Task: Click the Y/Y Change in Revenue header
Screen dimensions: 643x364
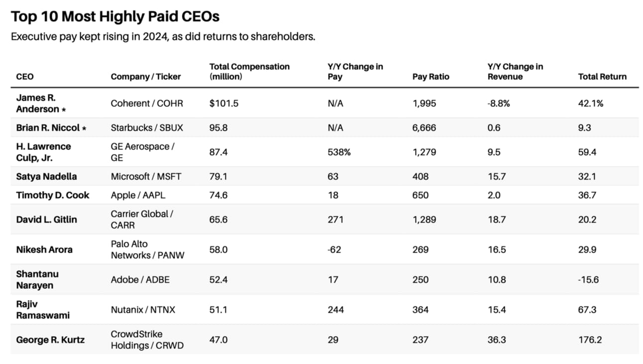Action: pyautogui.click(x=515, y=72)
